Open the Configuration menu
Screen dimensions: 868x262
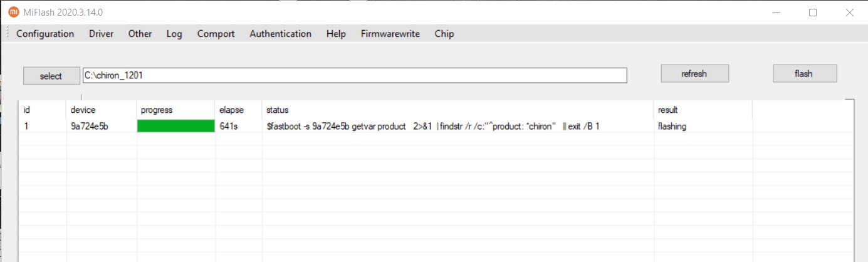45,34
